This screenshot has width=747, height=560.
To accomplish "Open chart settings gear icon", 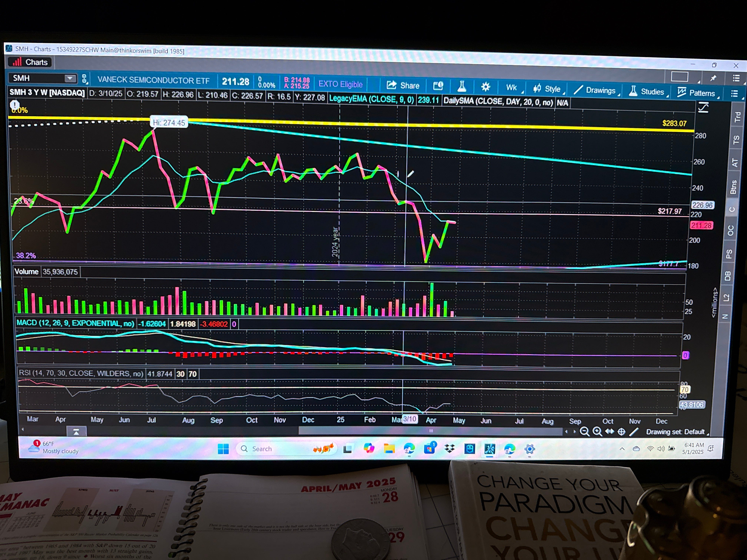I will click(x=486, y=87).
